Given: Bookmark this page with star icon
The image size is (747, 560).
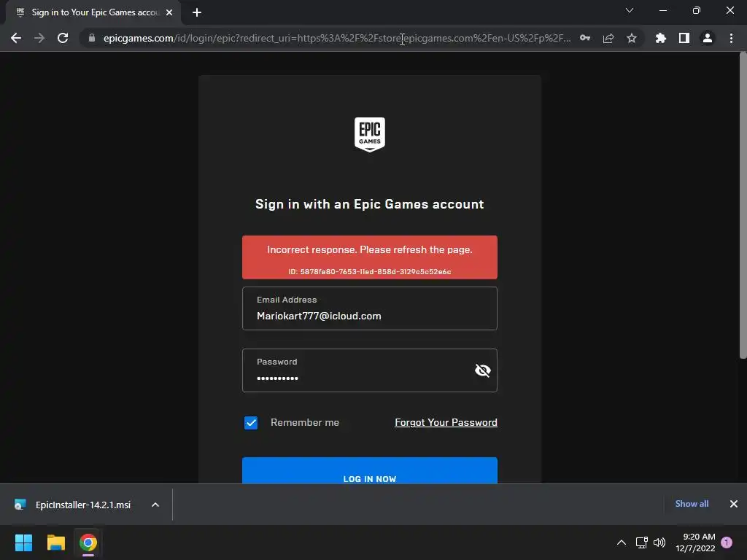Looking at the screenshot, I should pyautogui.click(x=632, y=38).
